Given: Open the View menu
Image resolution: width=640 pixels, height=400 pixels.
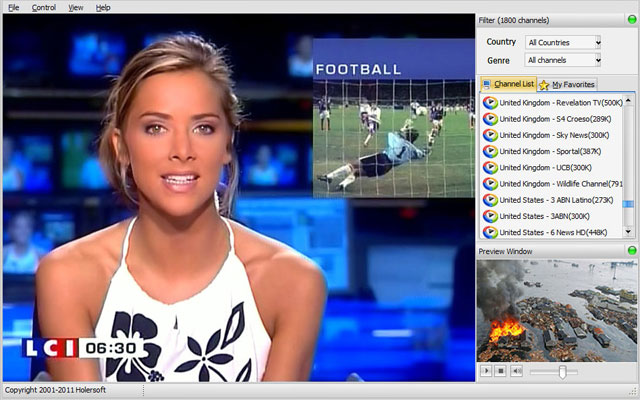Looking at the screenshot, I should pyautogui.click(x=76, y=7).
